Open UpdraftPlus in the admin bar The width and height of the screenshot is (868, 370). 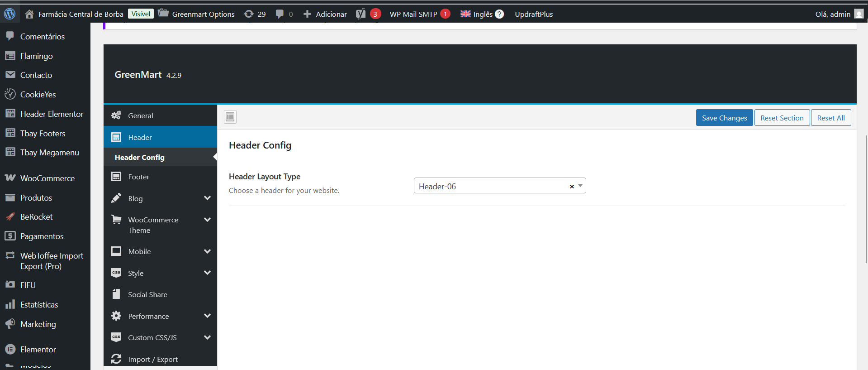[x=534, y=14]
